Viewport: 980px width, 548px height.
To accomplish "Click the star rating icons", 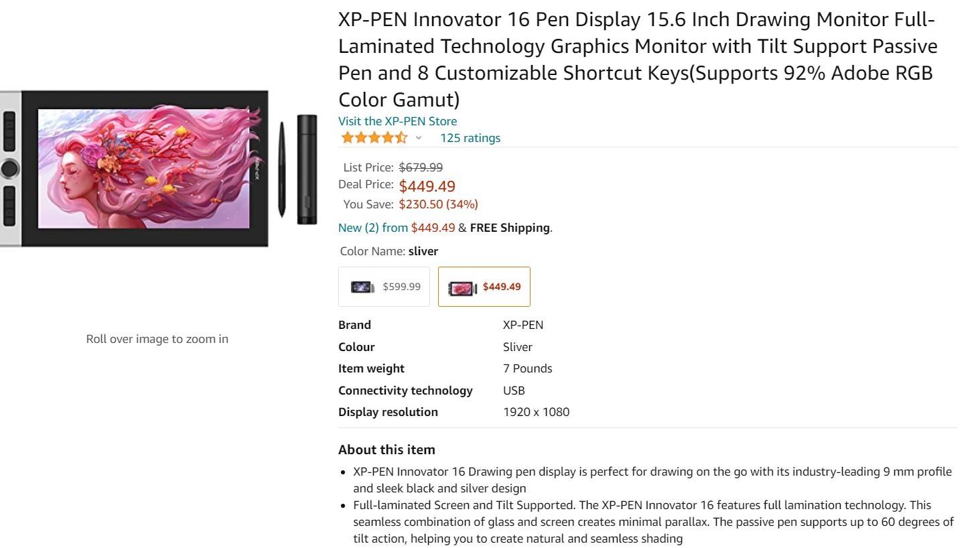I will tap(374, 138).
